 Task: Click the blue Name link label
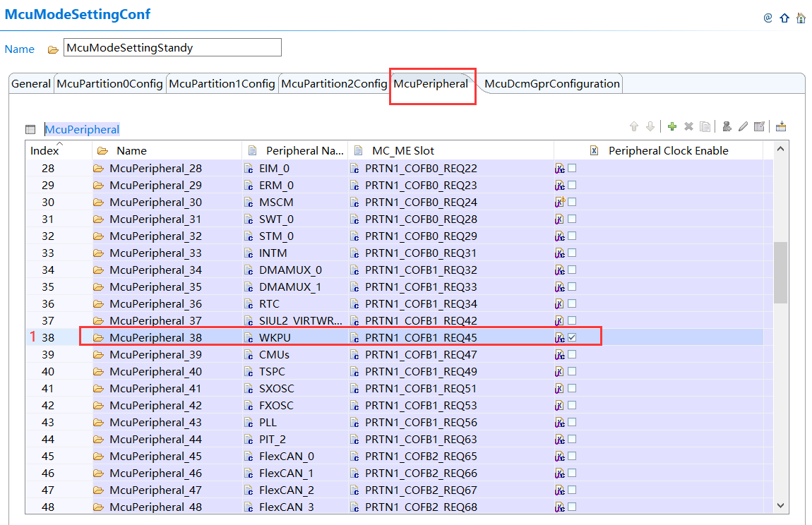tap(20, 49)
